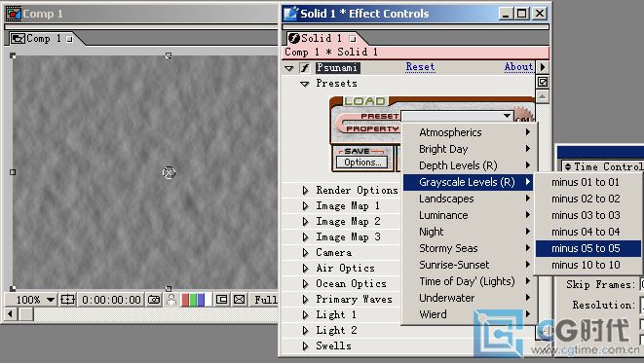Screen dimensions: 644x363
Task: Expand Light 1
Action: click(305, 315)
